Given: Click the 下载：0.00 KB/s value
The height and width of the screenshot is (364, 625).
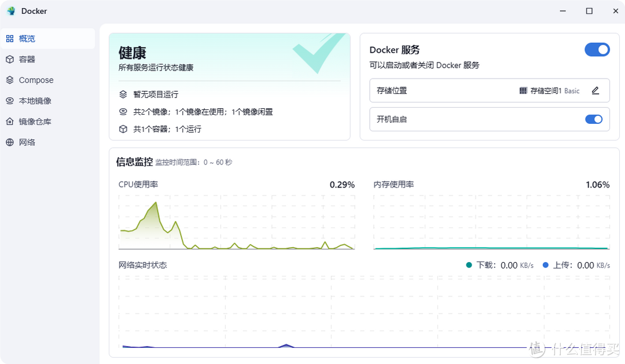Looking at the screenshot, I should [505, 265].
